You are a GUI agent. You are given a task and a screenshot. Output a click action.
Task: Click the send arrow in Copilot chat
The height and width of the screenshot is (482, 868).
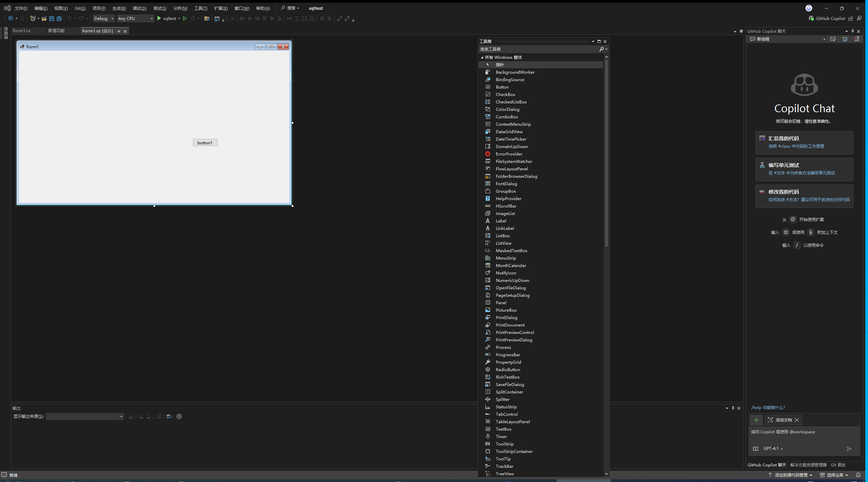pos(849,449)
